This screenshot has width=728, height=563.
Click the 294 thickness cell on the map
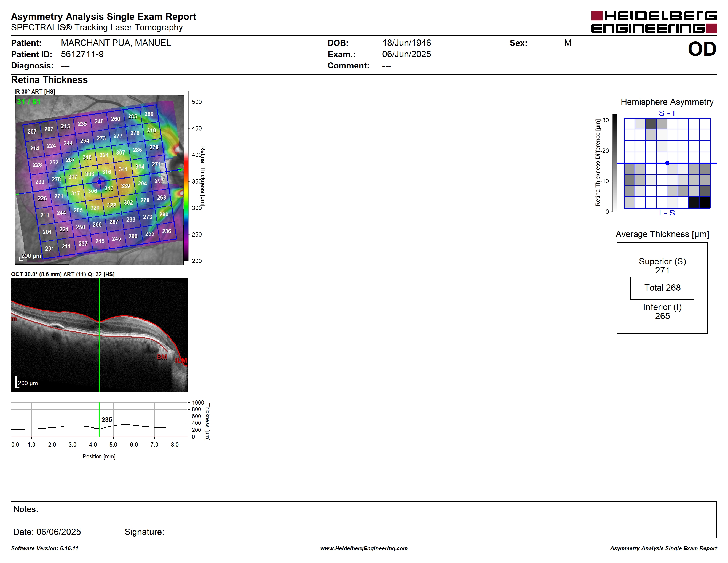[142, 184]
